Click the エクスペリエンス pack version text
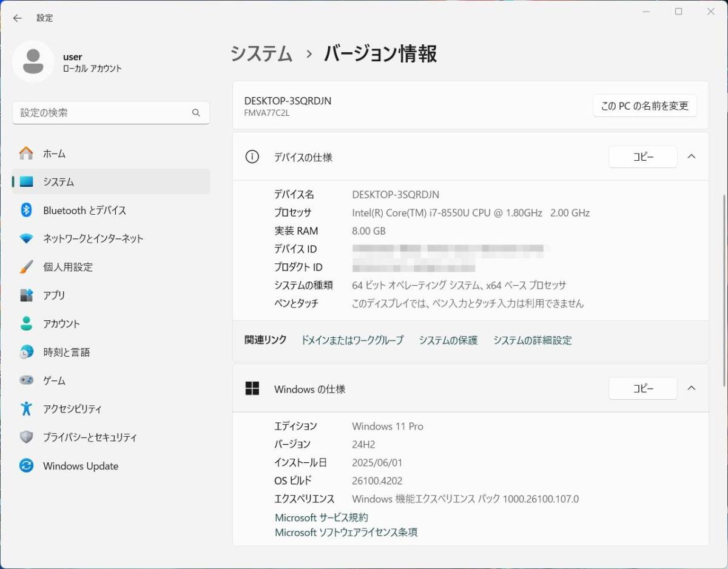This screenshot has width=728, height=569. [x=465, y=499]
